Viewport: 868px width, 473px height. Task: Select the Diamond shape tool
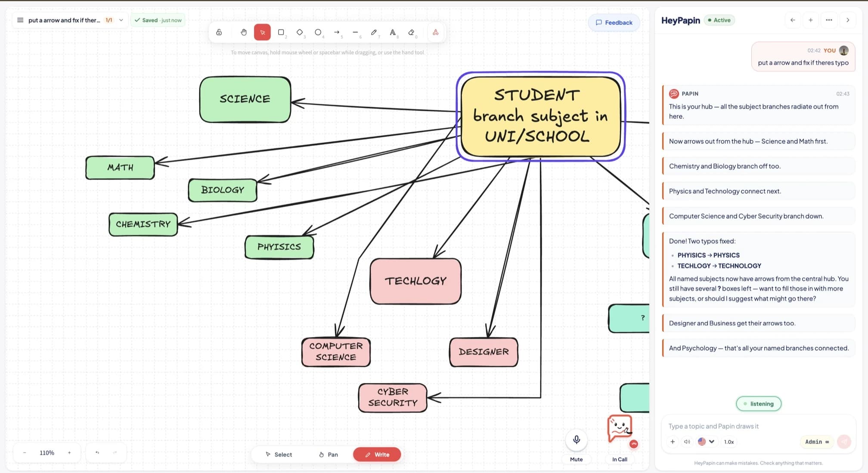300,32
